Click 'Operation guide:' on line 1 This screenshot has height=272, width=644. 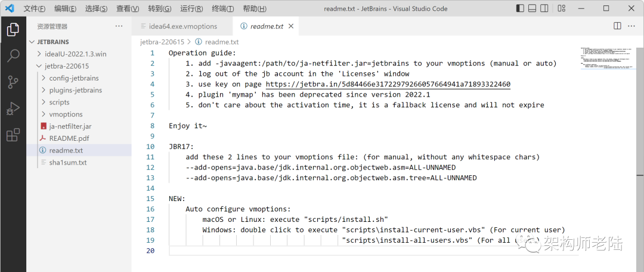203,53
